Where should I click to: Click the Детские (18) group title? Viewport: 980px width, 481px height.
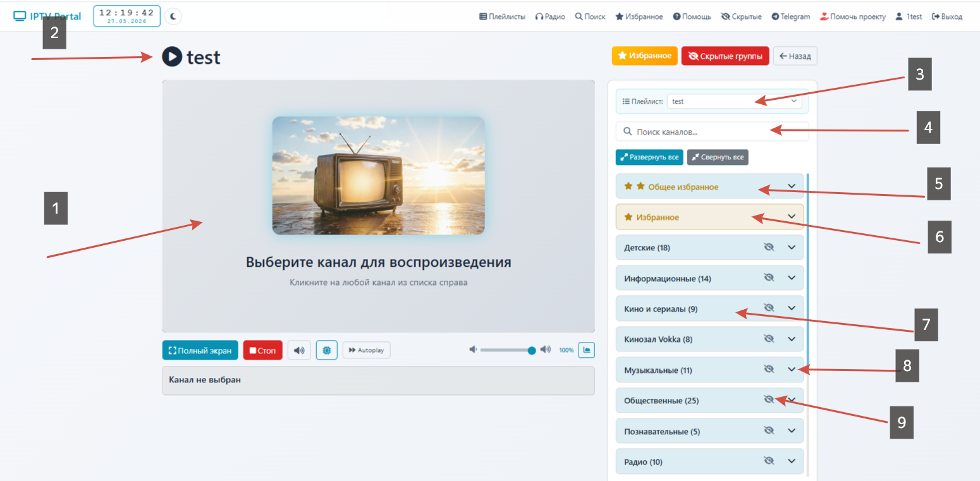pos(647,248)
